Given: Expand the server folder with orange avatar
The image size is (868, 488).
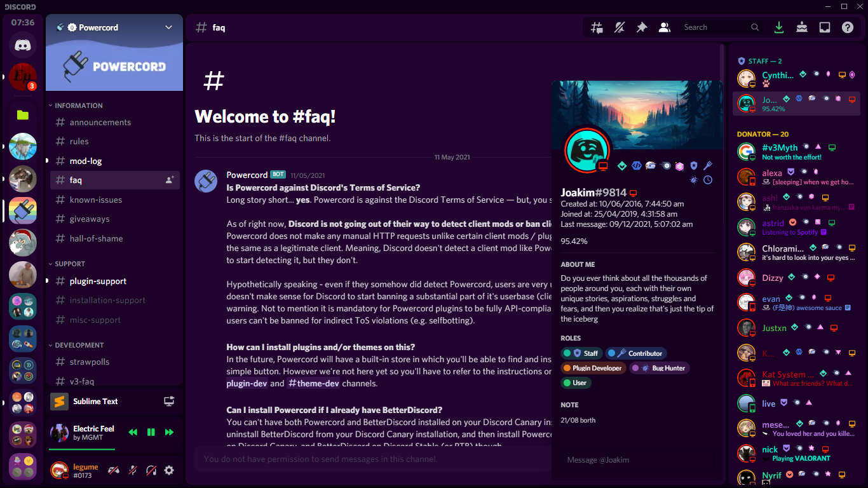Looking at the screenshot, I should pos(23,403).
